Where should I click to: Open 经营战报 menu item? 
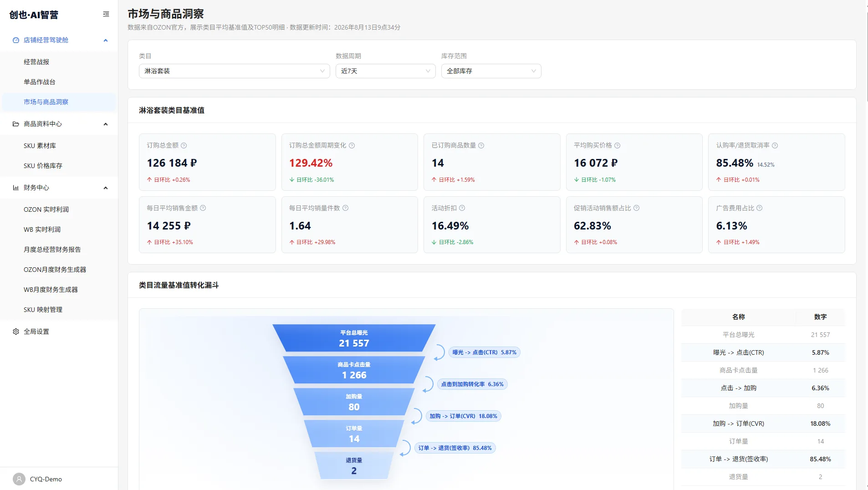pos(59,62)
